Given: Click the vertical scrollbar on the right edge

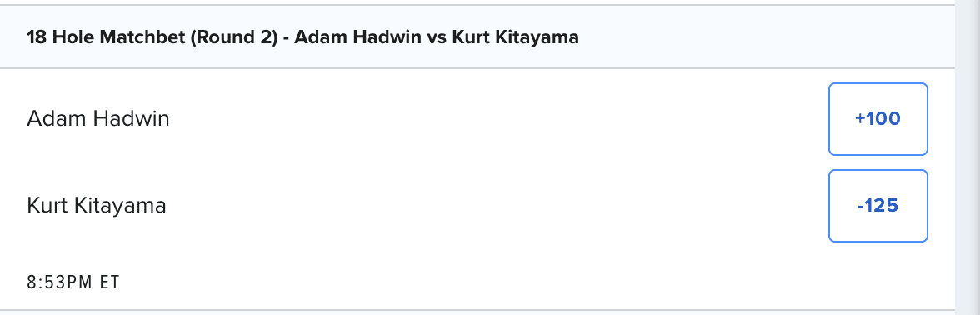Looking at the screenshot, I should click(x=967, y=157).
